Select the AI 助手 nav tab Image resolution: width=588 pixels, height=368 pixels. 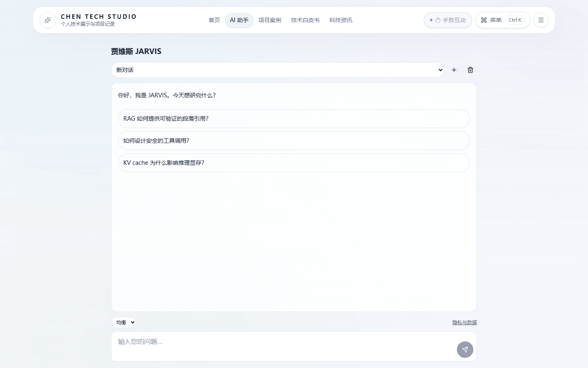[x=239, y=20]
